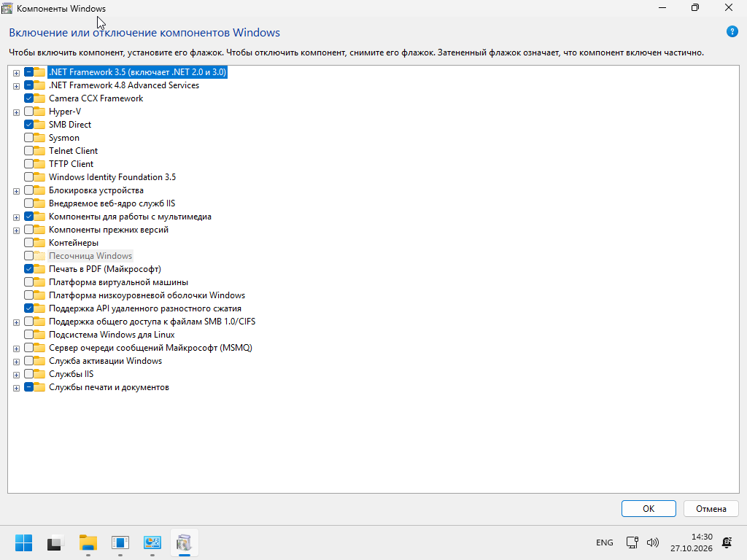Click the Печать в PDF folder icon

[x=39, y=269]
